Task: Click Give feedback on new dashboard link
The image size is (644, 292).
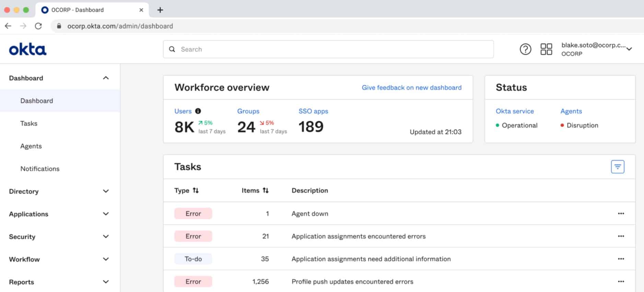Action: click(x=411, y=87)
